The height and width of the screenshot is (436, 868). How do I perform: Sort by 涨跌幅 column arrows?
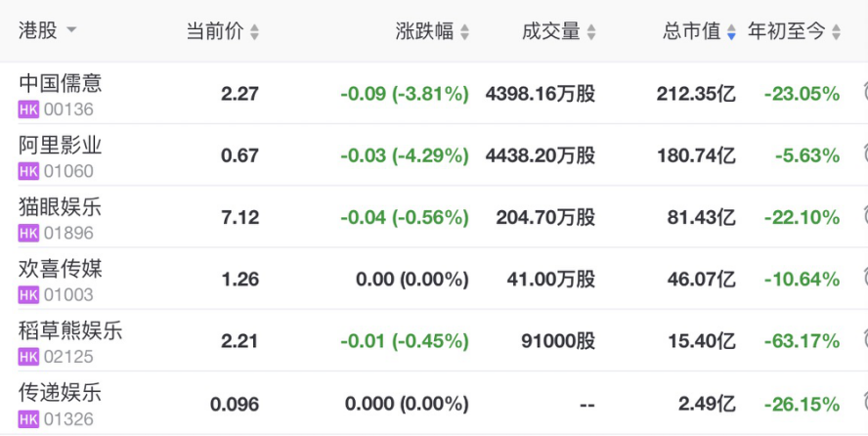click(x=464, y=32)
